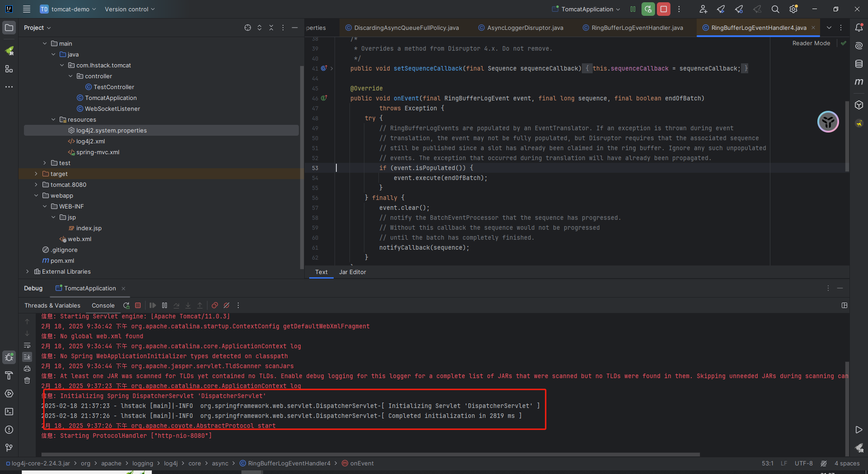Open the Notifications bell panel
This screenshot has height=474, width=868.
pos(859,28)
